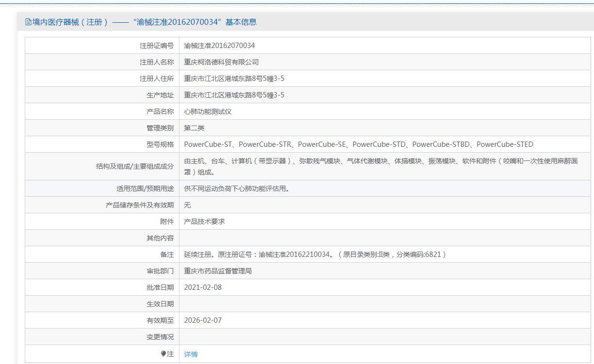Click the 型号规格 label
This screenshot has height=364, width=594.
(160, 144)
